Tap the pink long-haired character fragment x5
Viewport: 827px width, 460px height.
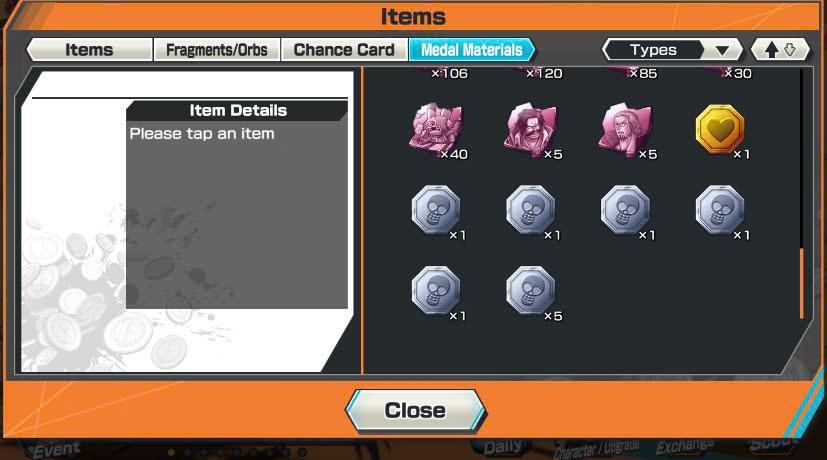(x=531, y=130)
